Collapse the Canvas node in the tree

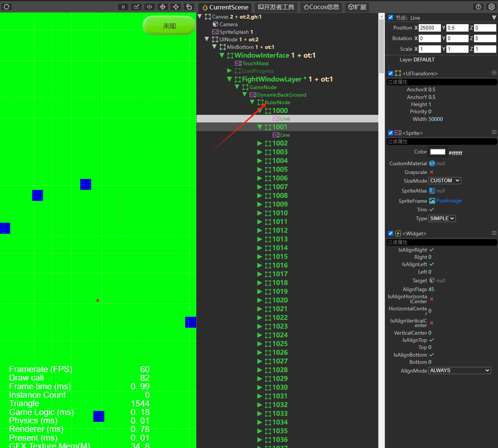pyautogui.click(x=200, y=16)
